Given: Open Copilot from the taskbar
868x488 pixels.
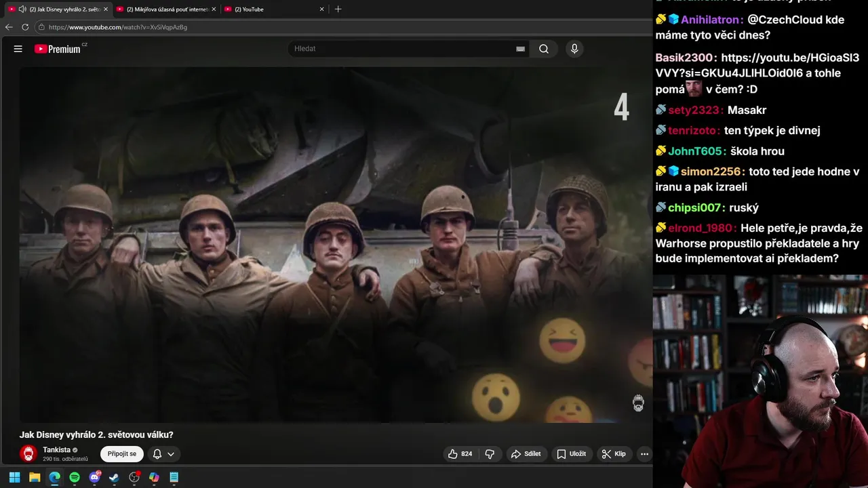Looking at the screenshot, I should coord(154,477).
